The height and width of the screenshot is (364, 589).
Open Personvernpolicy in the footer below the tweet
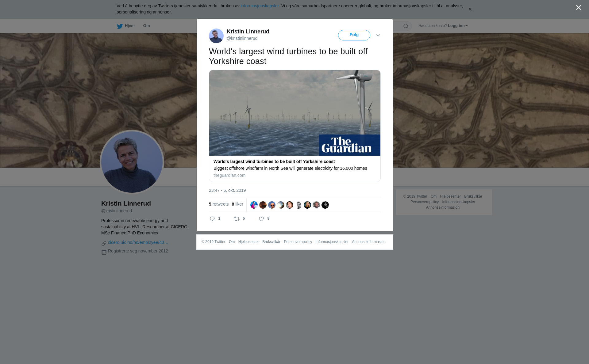click(298, 242)
